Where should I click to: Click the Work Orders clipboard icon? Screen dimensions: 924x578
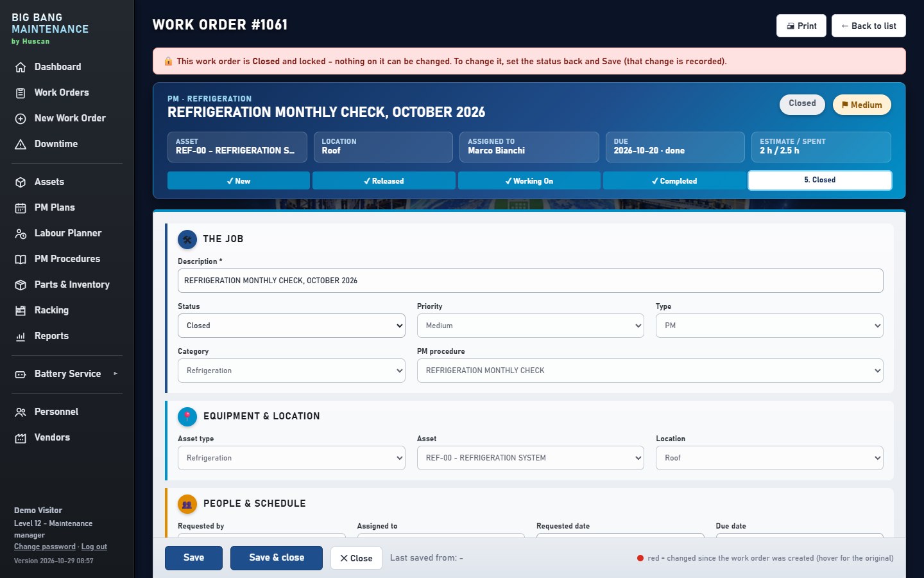21,92
